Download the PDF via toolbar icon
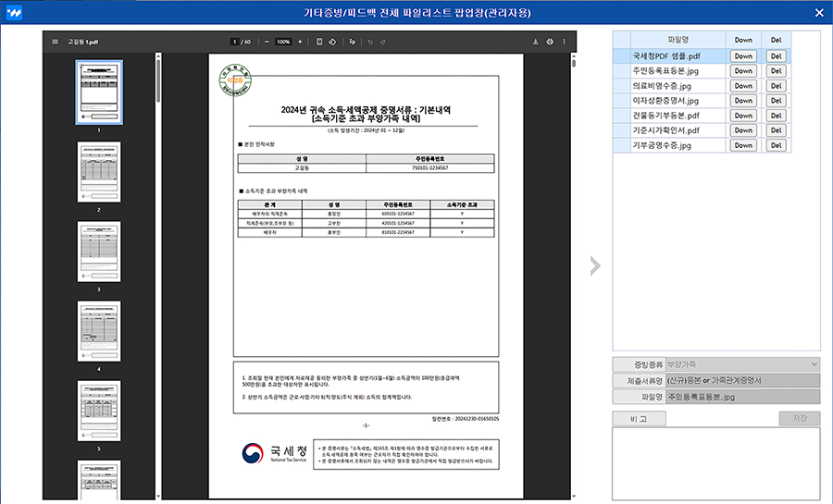 click(535, 42)
